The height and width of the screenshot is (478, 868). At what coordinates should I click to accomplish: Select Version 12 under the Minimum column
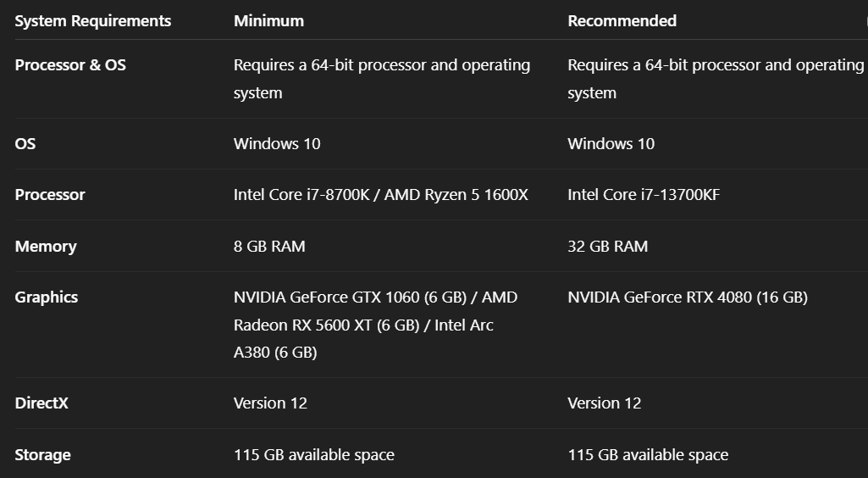tap(270, 403)
